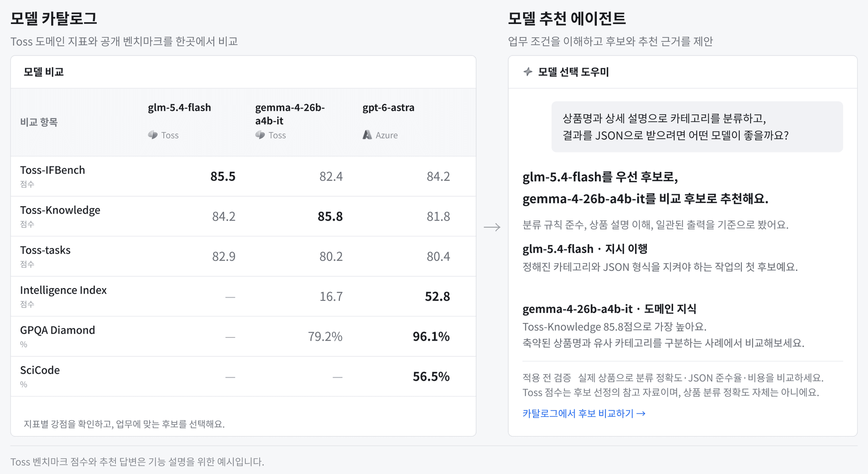Select the glm-5.4-flash column header
This screenshot has width=868, height=474.
[x=179, y=108]
